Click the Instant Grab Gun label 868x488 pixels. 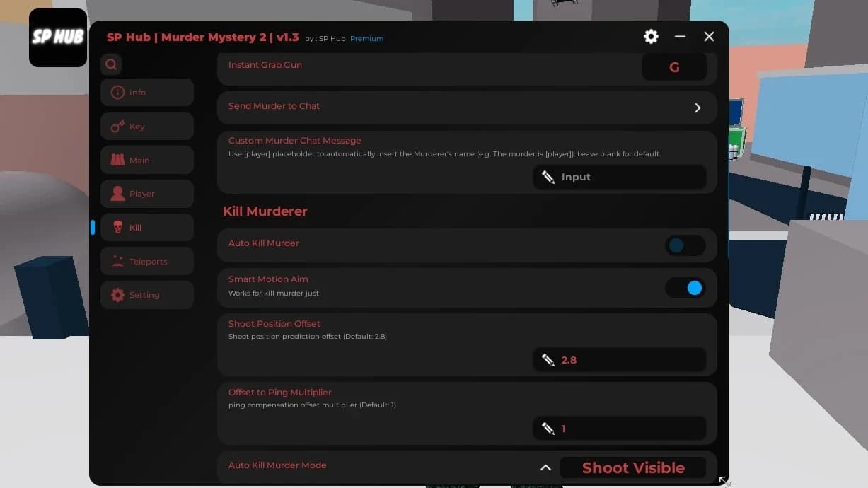pyautogui.click(x=265, y=65)
